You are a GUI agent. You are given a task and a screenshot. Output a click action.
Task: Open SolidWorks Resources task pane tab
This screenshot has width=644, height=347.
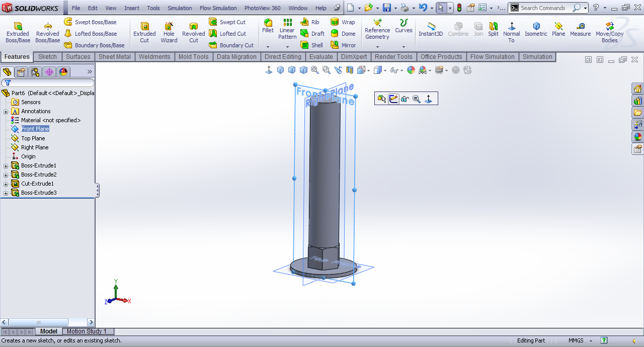click(x=637, y=89)
